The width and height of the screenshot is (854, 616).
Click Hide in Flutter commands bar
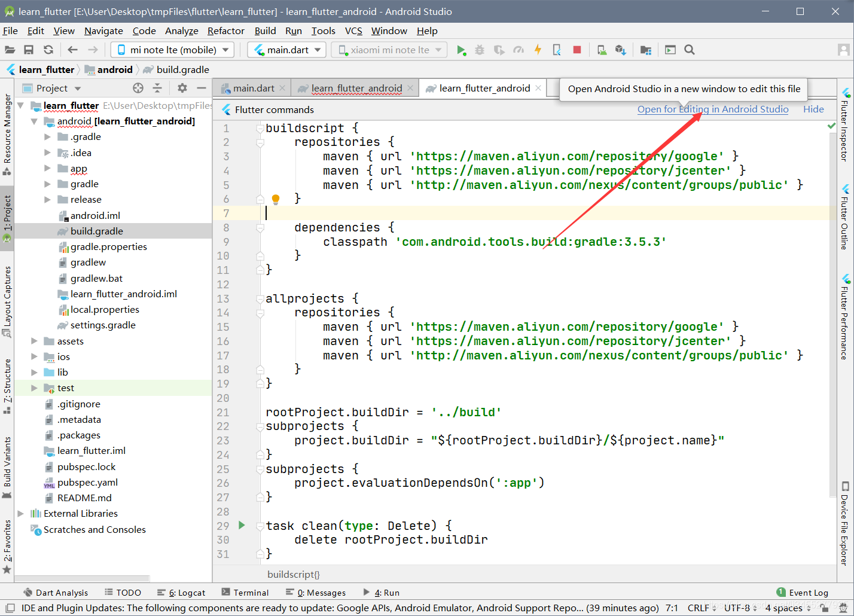coord(813,109)
